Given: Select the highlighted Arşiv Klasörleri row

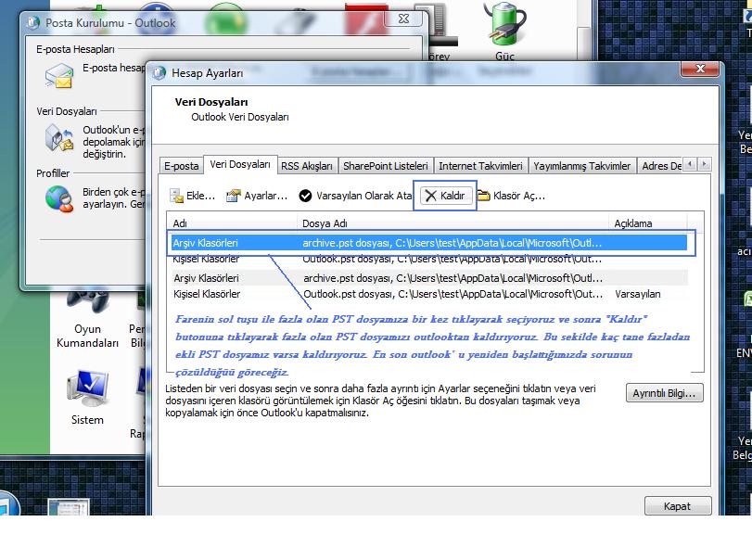Looking at the screenshot, I should click(429, 243).
